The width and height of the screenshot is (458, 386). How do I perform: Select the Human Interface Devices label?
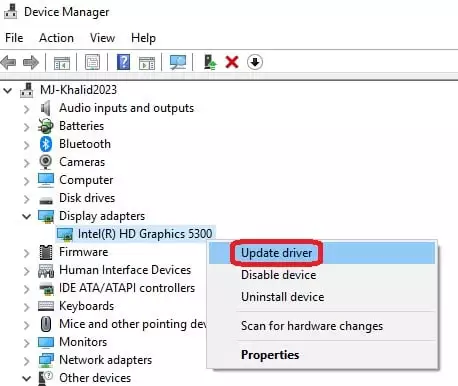tap(125, 270)
